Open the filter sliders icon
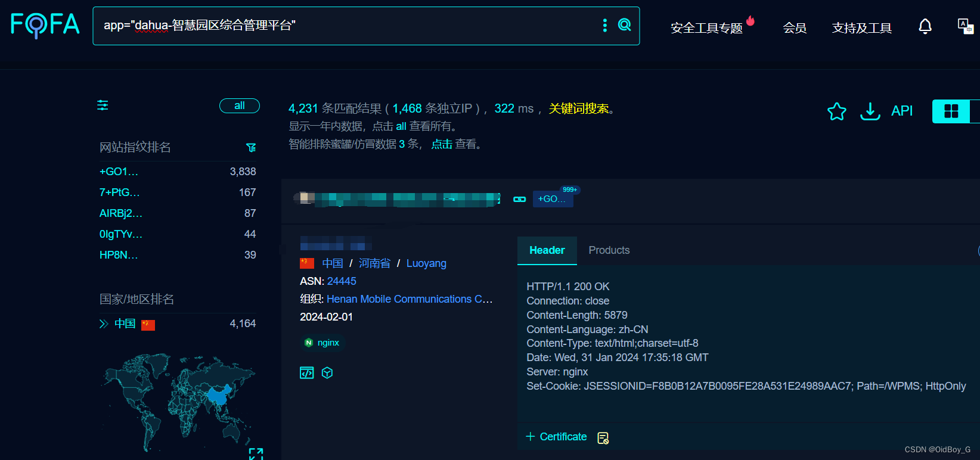 [x=103, y=105]
